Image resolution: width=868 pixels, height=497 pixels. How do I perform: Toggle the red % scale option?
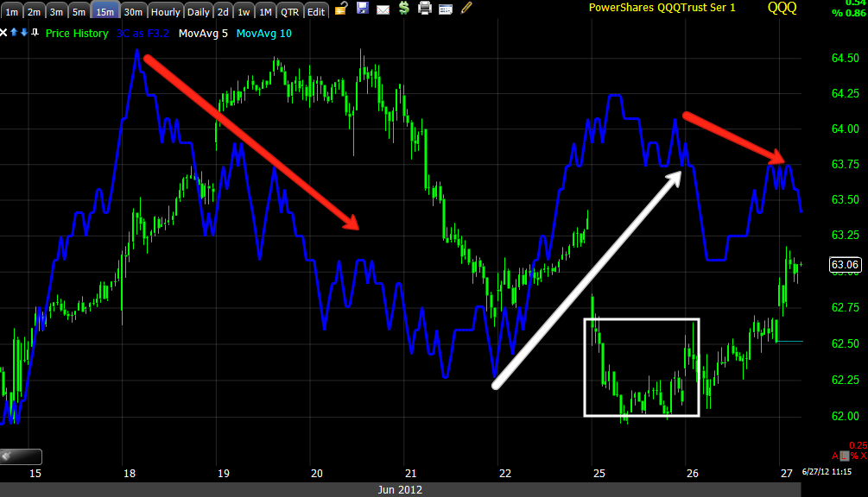click(854, 456)
